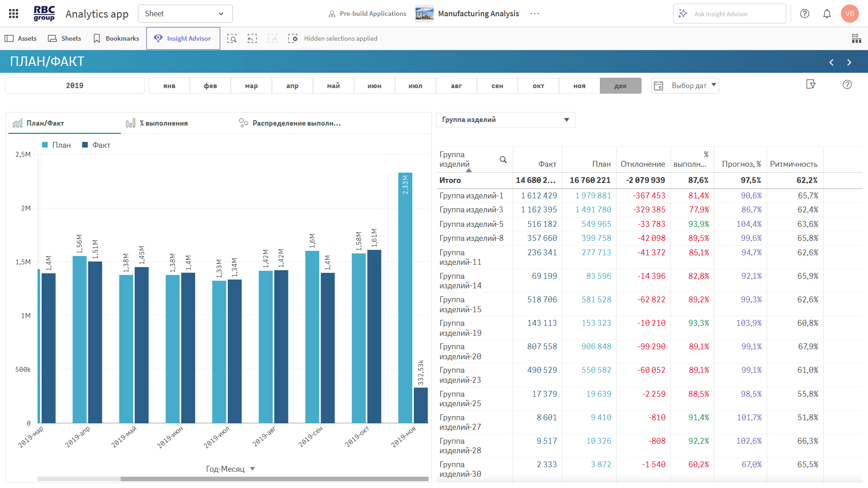Toggle Insight Advisor panel

coord(183,38)
